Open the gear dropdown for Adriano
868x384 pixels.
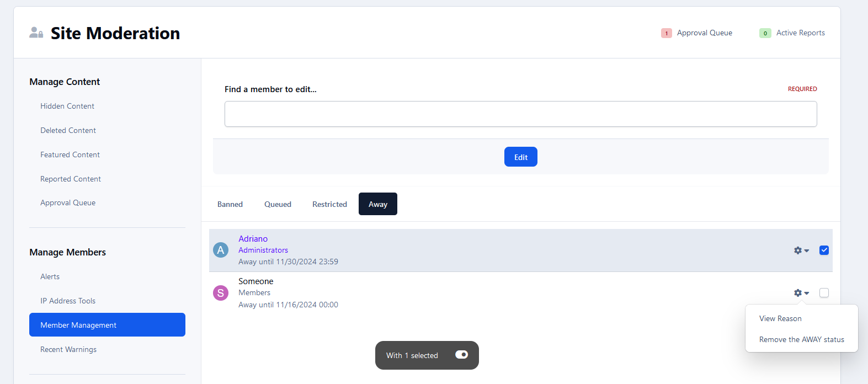click(801, 250)
